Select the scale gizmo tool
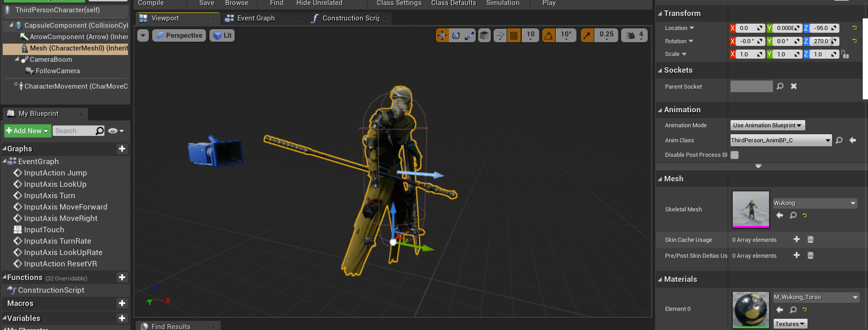Image resolution: width=868 pixels, height=330 pixels. (469, 35)
